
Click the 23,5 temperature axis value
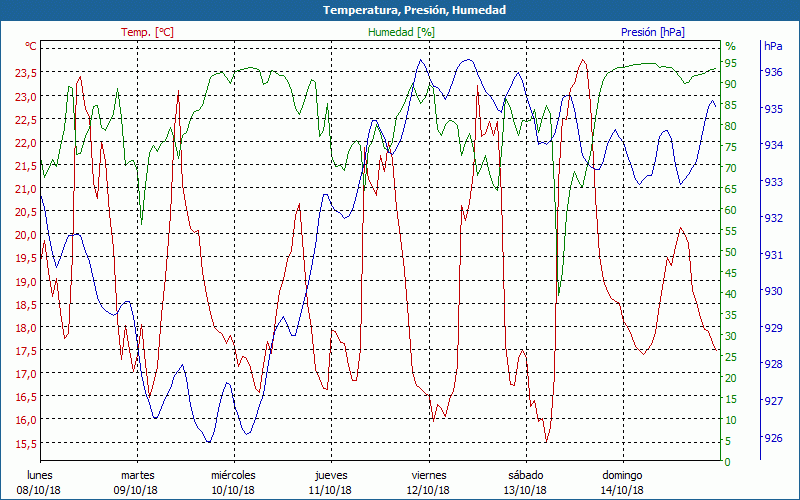pos(26,73)
